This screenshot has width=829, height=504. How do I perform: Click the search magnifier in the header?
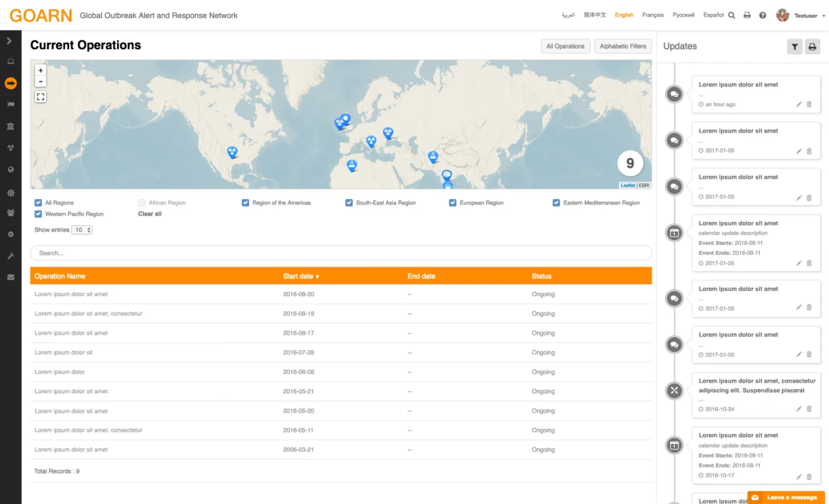732,15
